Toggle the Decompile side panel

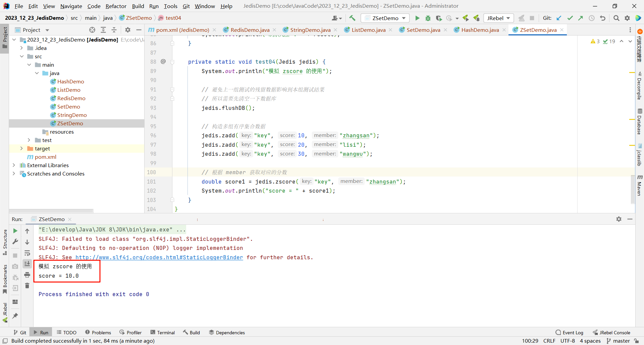(640, 85)
